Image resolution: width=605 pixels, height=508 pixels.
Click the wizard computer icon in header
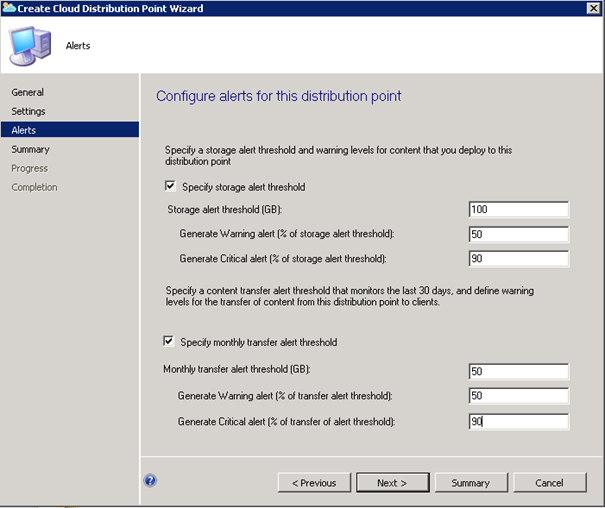click(x=29, y=45)
